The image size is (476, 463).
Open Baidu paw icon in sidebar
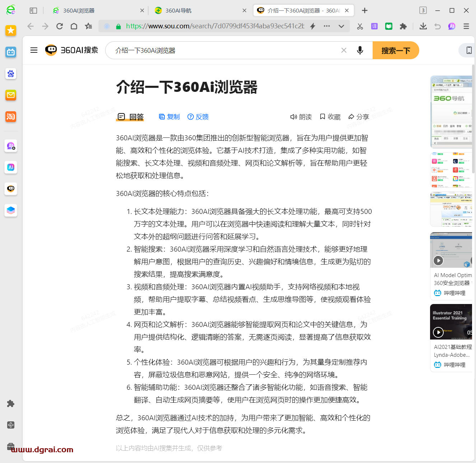(x=11, y=74)
